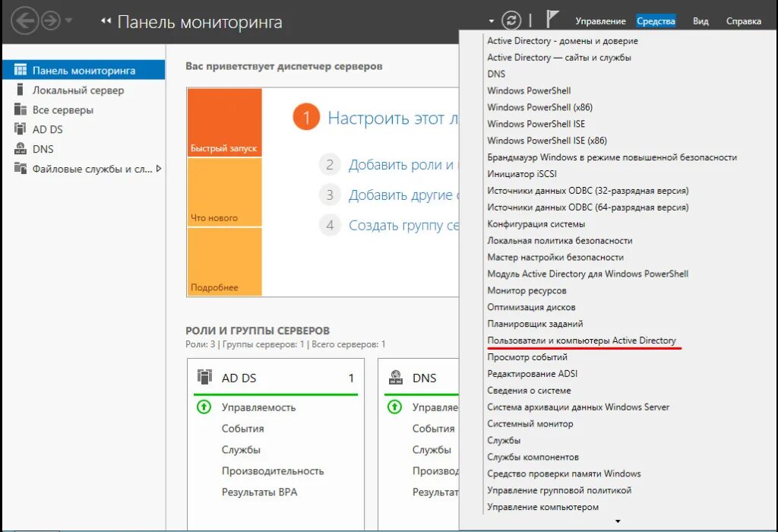The height and width of the screenshot is (532, 778).
Task: Expand Файловые службы arrow
Action: (x=159, y=169)
